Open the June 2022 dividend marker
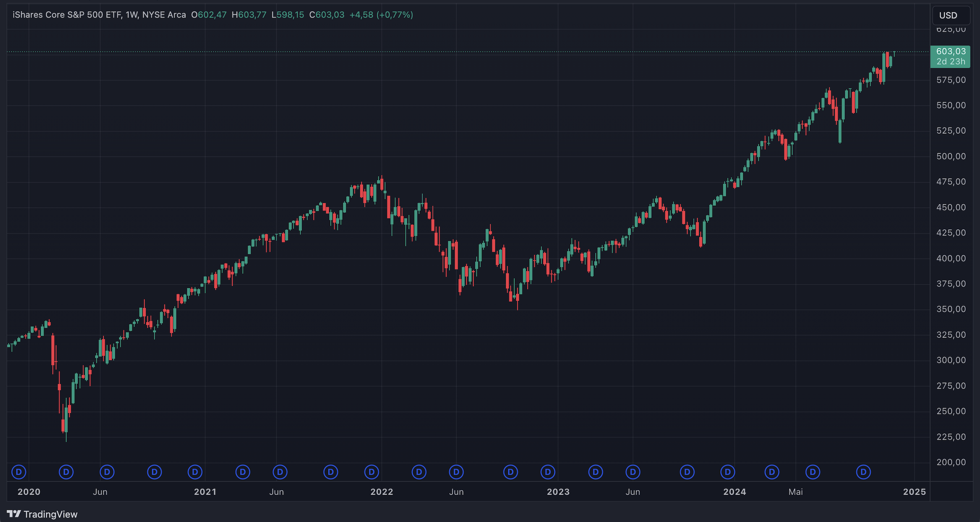 (456, 472)
